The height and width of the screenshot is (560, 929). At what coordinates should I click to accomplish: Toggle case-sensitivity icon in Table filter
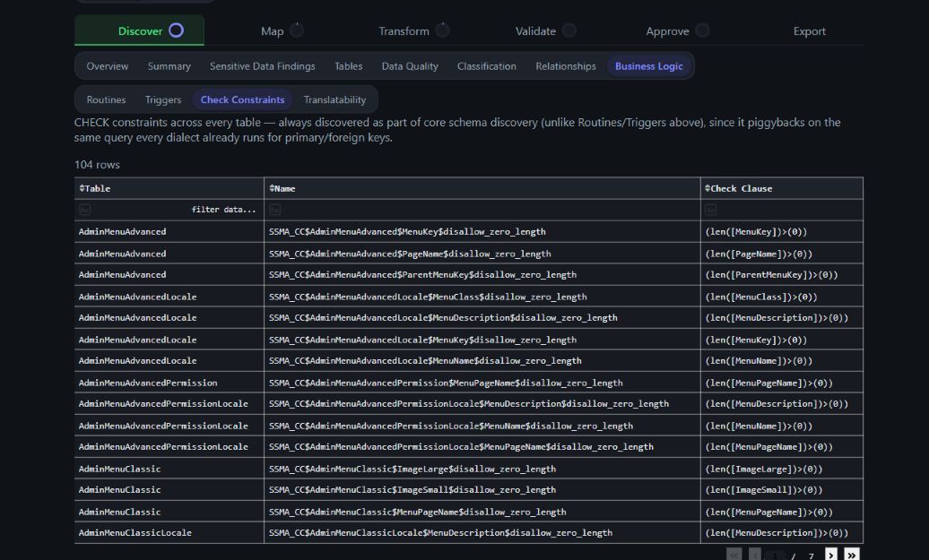tap(84, 210)
